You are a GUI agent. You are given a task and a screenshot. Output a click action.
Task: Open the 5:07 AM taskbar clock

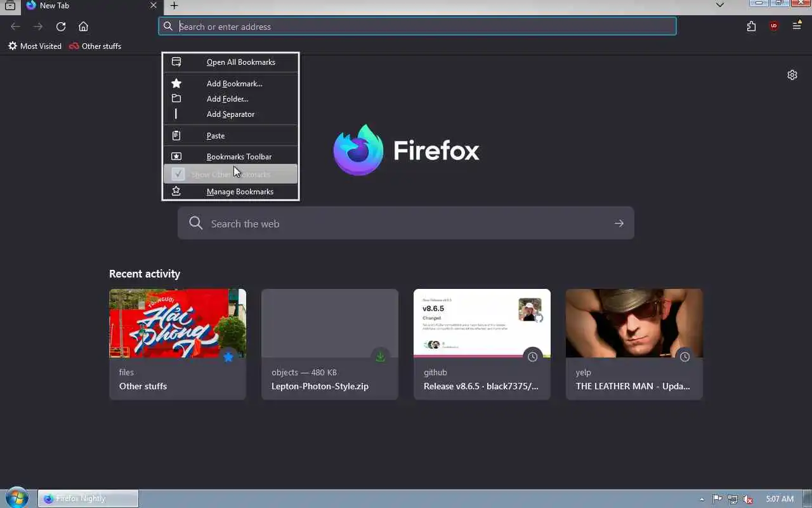coord(780,499)
